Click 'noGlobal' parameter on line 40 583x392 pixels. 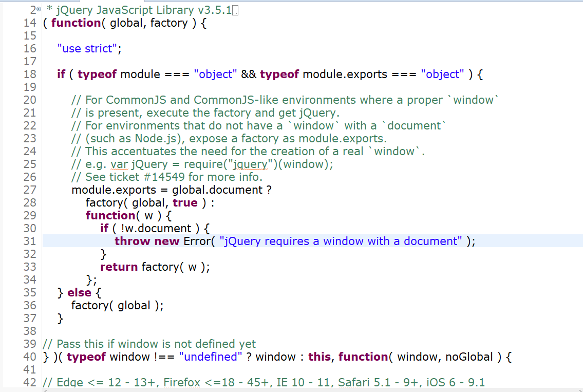(x=469, y=357)
